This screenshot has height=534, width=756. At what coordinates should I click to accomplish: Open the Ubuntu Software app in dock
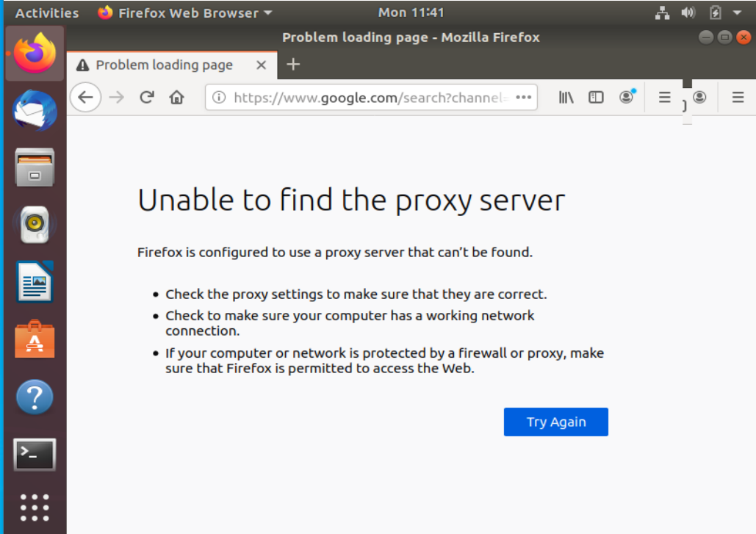tap(34, 339)
